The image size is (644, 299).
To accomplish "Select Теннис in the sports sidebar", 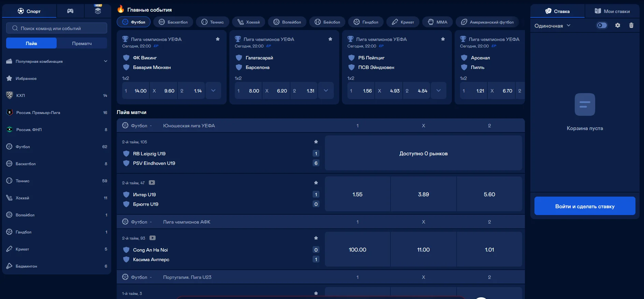I will (x=57, y=181).
